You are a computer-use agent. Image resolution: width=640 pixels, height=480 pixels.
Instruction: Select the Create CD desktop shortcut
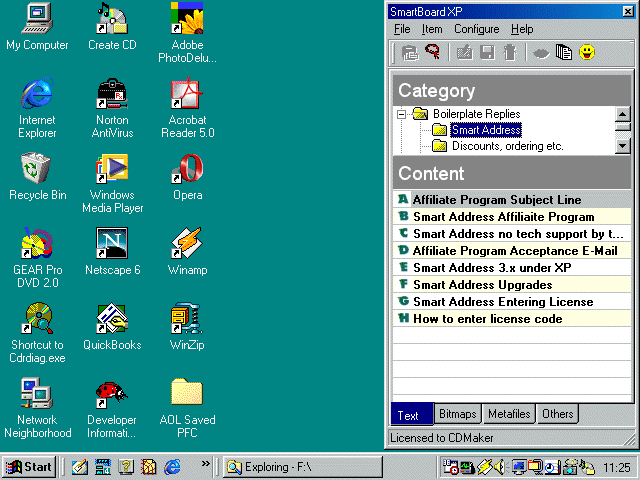point(112,27)
